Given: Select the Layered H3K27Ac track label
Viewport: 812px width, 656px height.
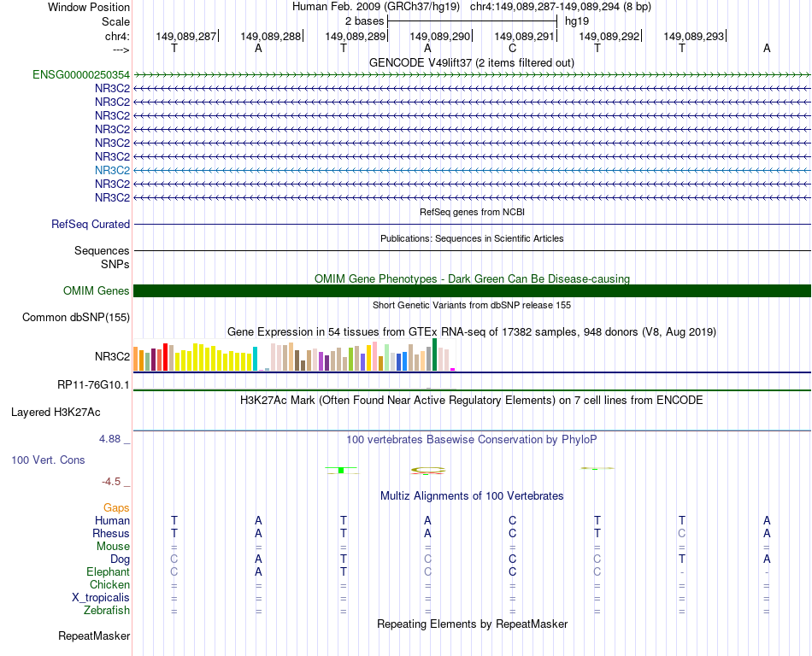Looking at the screenshot, I should click(x=56, y=413).
